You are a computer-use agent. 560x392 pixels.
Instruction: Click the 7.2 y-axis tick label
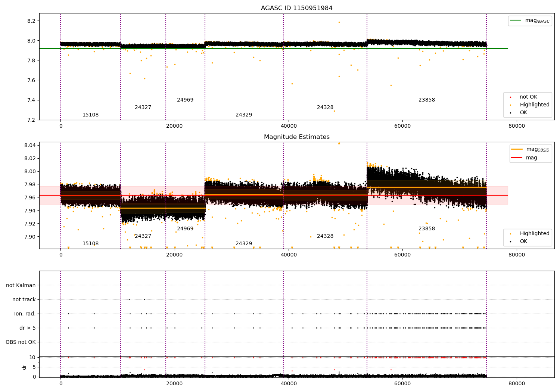tap(31, 120)
